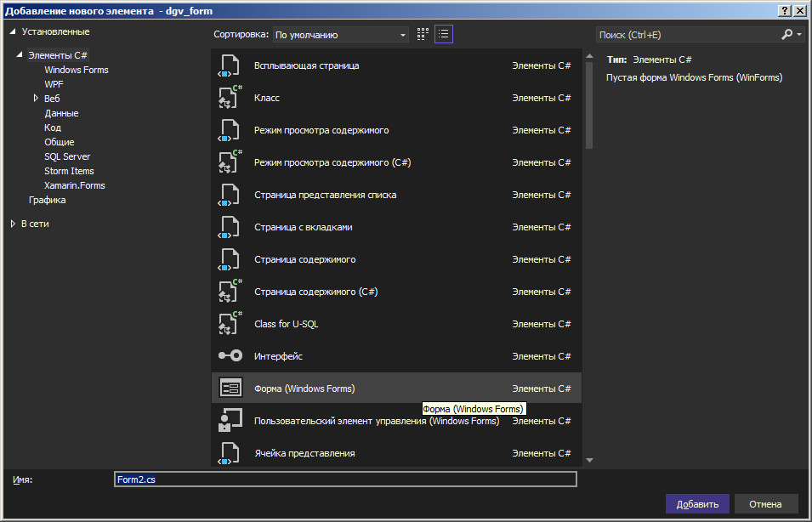Select the Форма (Windows Forms) template icon
The image size is (812, 522).
tap(230, 388)
